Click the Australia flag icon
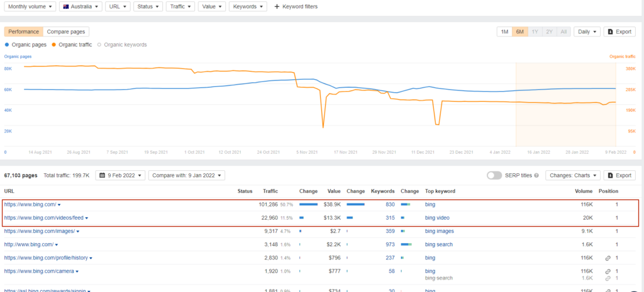Viewport: 644px width, 292px height. tap(65, 6)
